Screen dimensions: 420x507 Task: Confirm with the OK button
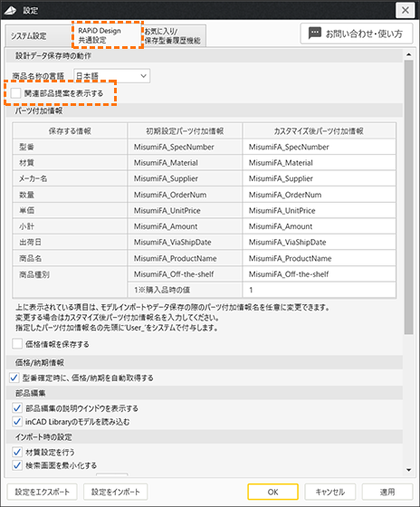[x=272, y=492]
